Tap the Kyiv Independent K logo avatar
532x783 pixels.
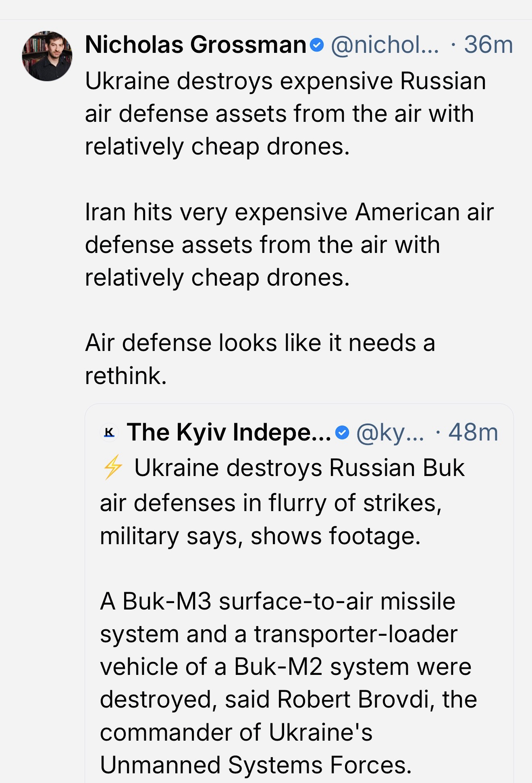coord(109,433)
